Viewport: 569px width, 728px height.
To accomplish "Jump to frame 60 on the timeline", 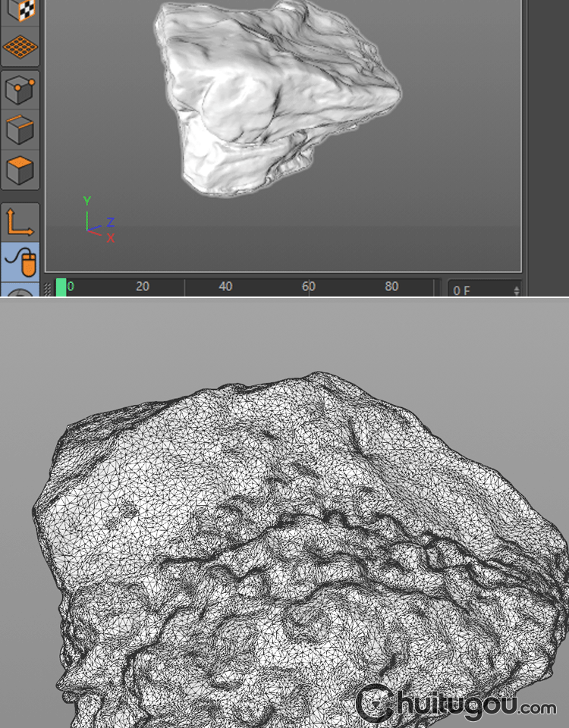I will pos(308,287).
